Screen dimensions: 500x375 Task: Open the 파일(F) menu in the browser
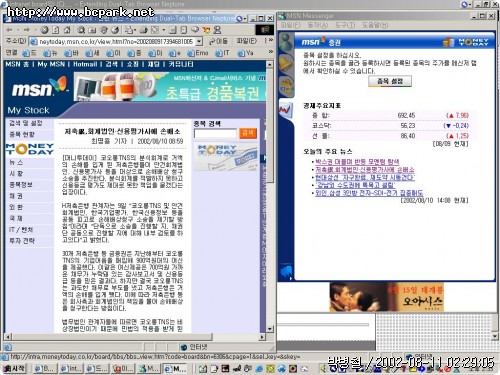247,41
